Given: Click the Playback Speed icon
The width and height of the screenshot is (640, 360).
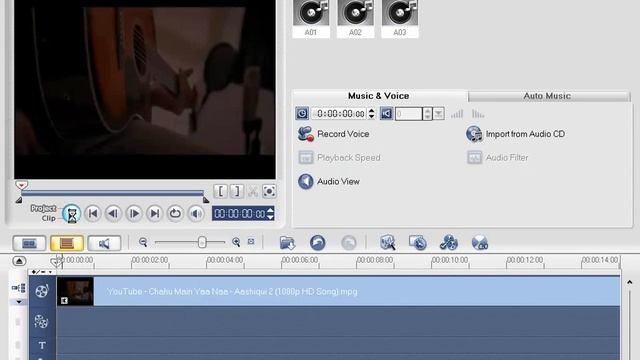Looking at the screenshot, I should 306,158.
